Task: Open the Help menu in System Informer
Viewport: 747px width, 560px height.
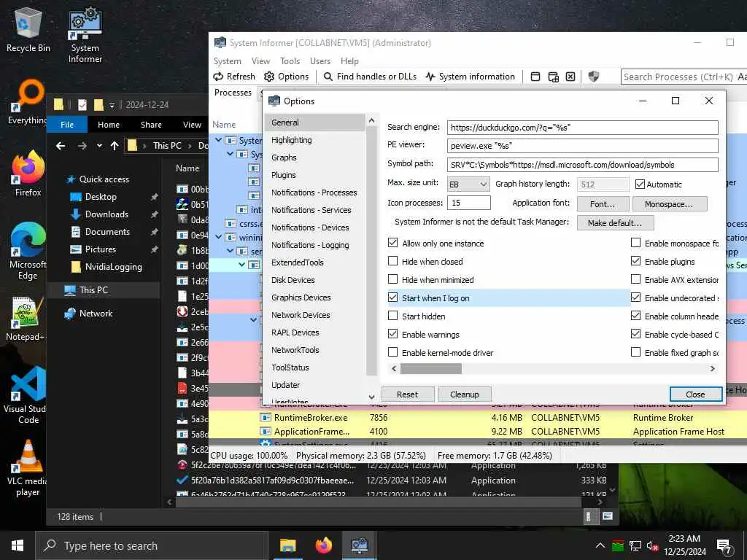Action: tap(349, 61)
